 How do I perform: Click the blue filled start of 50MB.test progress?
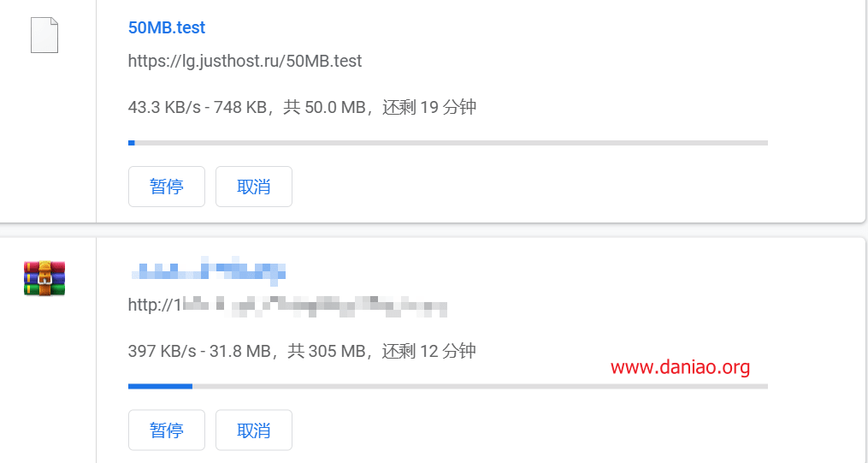(x=131, y=143)
